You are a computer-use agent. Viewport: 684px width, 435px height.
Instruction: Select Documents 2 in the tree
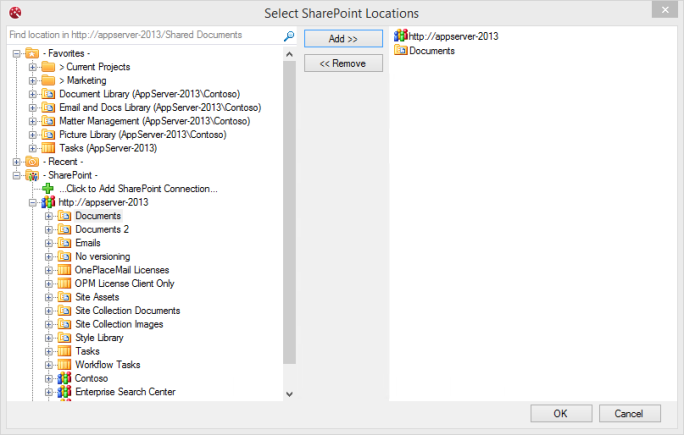click(x=101, y=229)
